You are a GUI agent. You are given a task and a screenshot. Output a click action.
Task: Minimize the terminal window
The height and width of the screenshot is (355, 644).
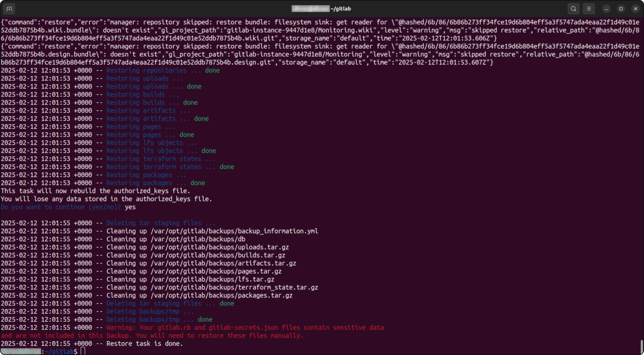tap(606, 9)
